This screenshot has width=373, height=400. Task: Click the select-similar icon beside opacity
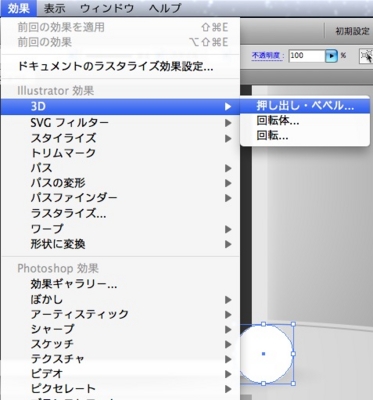[366, 56]
